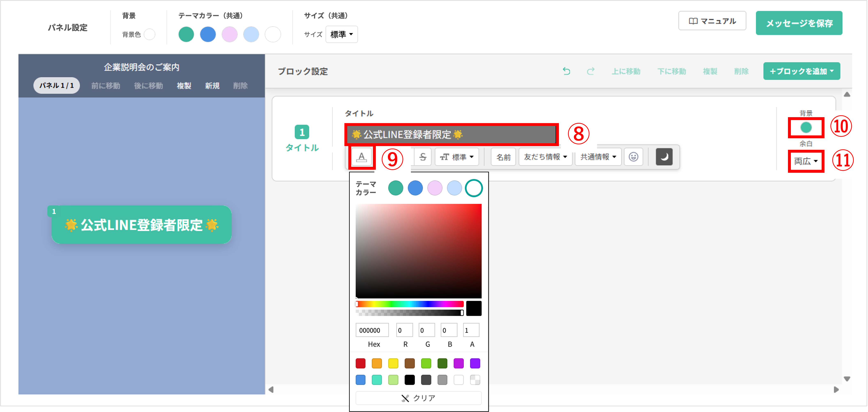The height and width of the screenshot is (412, 868).
Task: Insert 名前 variable button
Action: 503,157
